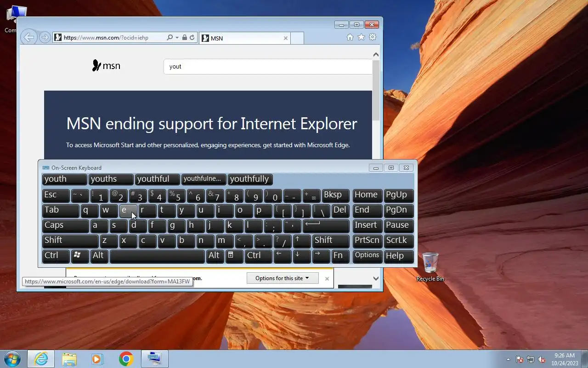Screen dimensions: 588x368
Task: Click the right arrow key on keyboard
Action: coord(321,256)
